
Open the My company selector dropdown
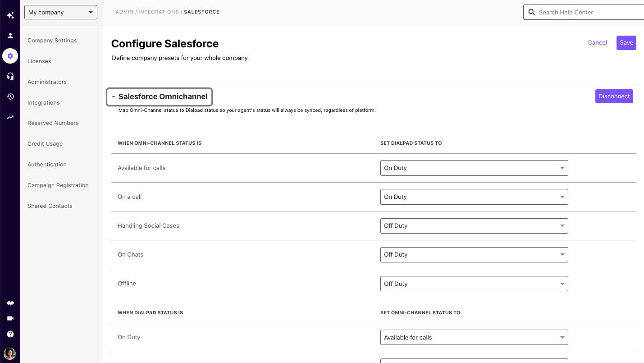click(x=61, y=12)
